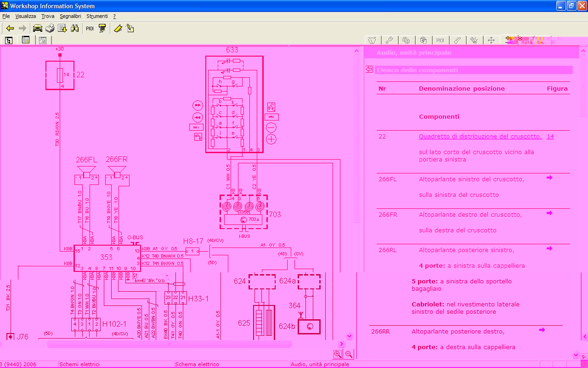Click the arrow next to 266FL row
The width and height of the screenshot is (588, 368).
[x=549, y=178]
